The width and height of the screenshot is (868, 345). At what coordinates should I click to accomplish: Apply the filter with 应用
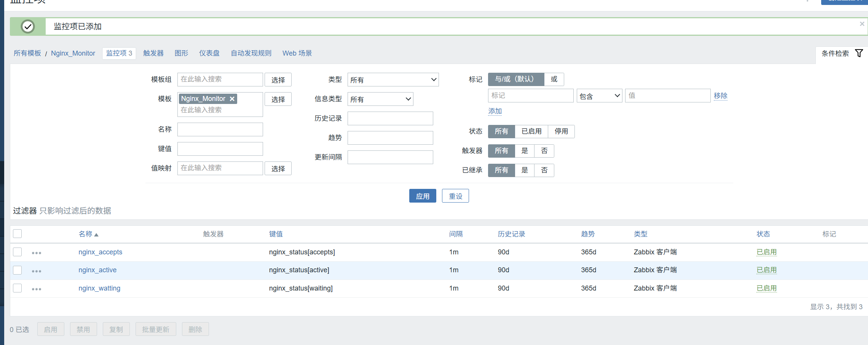tap(423, 196)
